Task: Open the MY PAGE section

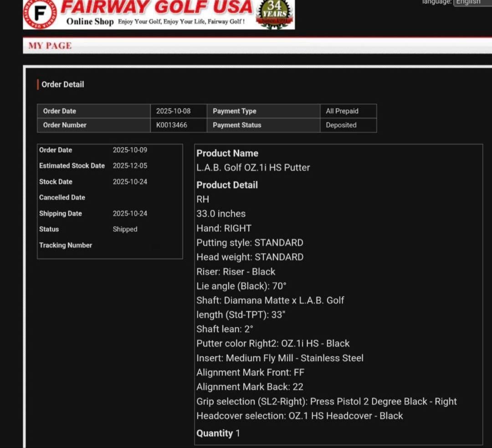Action: pos(50,46)
